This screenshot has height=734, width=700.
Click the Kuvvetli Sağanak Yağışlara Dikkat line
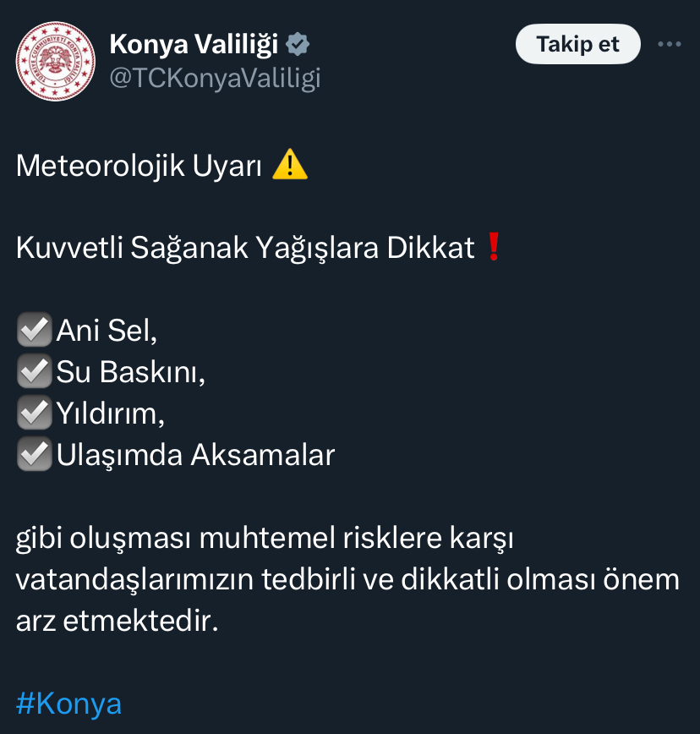pyautogui.click(x=245, y=248)
